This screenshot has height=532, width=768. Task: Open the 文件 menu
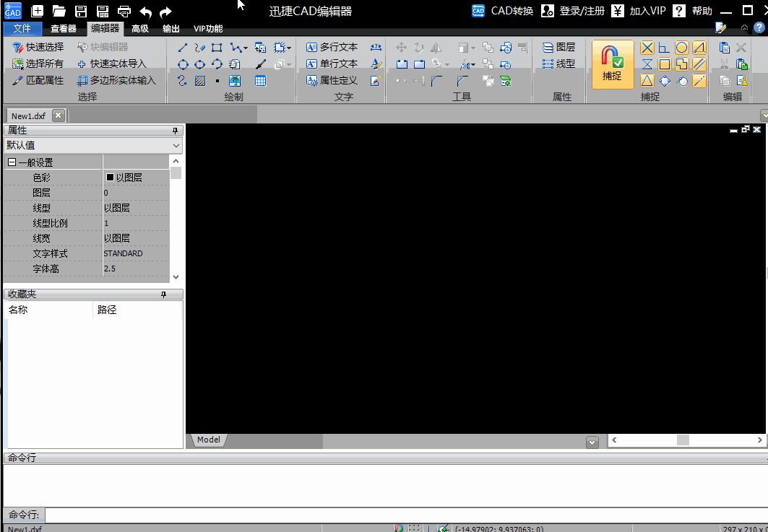click(22, 29)
